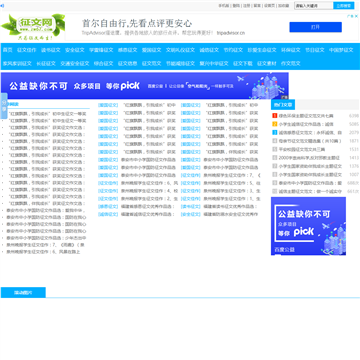Click the wide 公益缺你不可 banner below the navigation
Screen dimensions: 360x360
pyautogui.click(x=145, y=86)
